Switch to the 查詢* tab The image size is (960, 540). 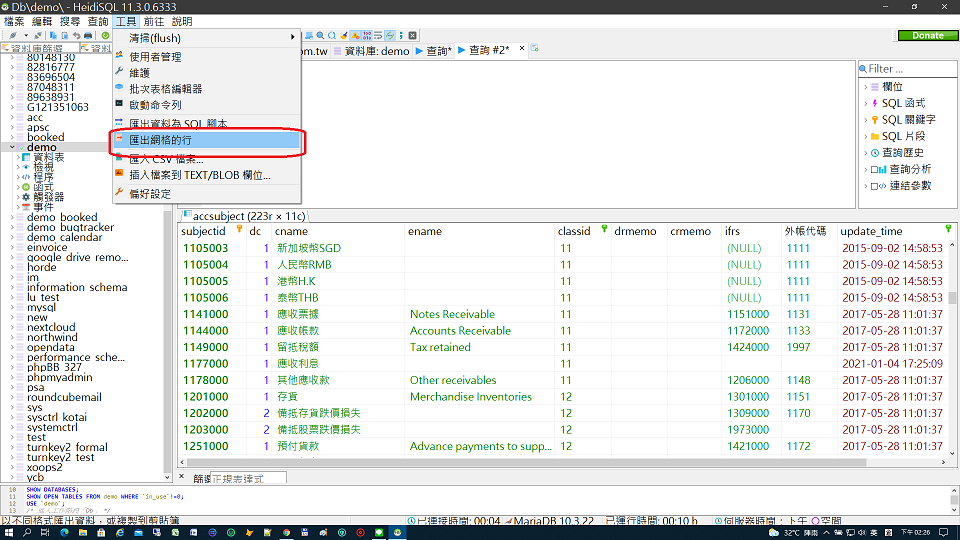[x=433, y=51]
